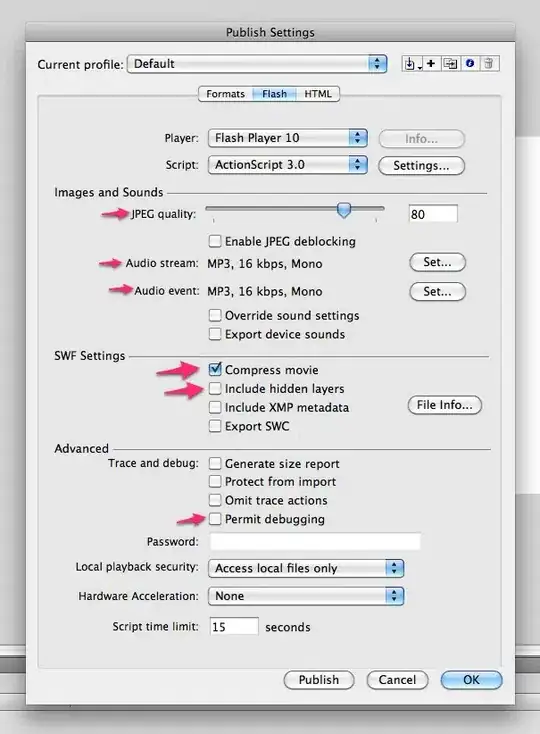Open Local playback security dropdown

[x=306, y=568]
